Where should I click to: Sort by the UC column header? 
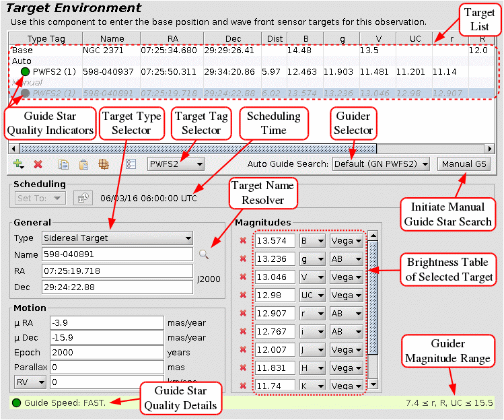(415, 38)
